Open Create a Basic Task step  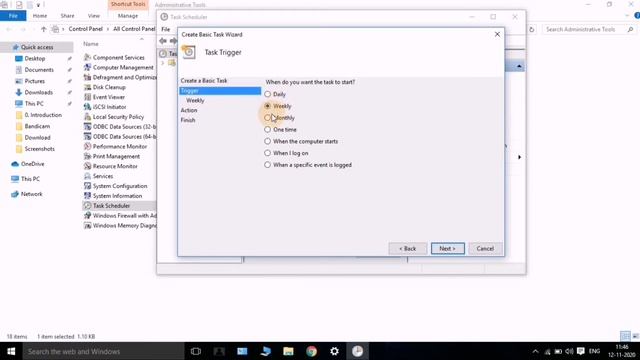pyautogui.click(x=204, y=81)
